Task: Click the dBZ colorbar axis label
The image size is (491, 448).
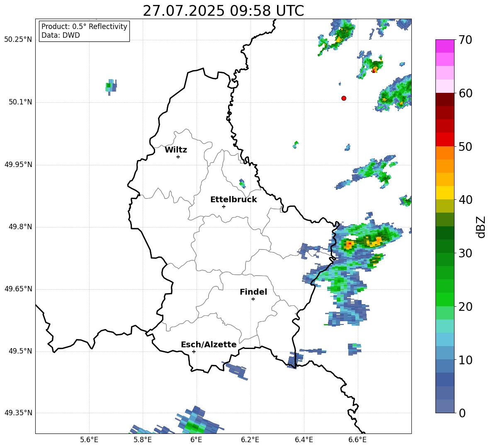Action: pyautogui.click(x=481, y=227)
